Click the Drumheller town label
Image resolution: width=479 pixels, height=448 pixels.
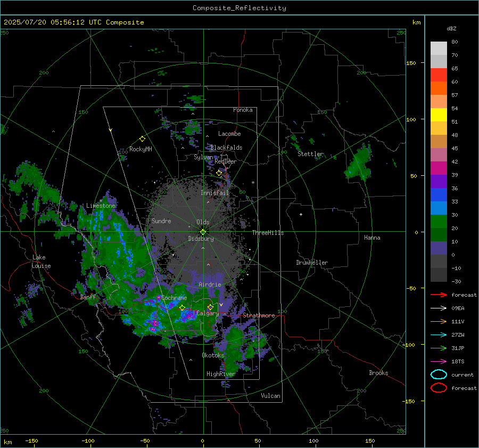coord(312,263)
